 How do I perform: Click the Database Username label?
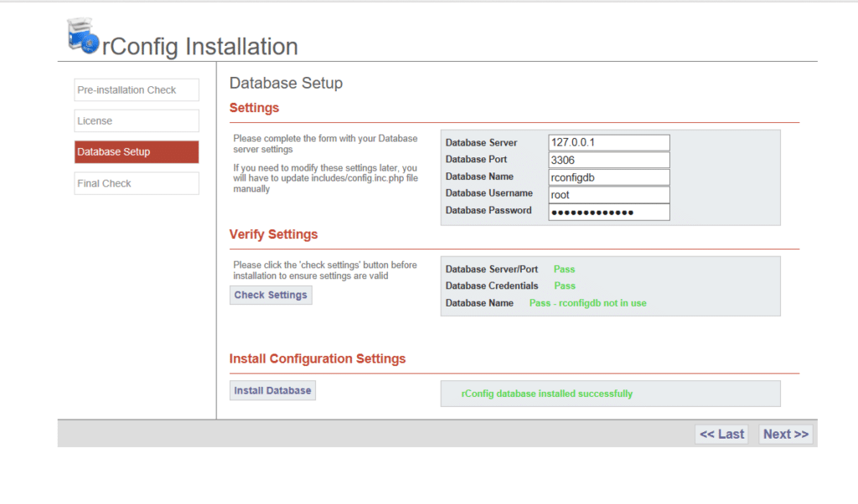(488, 193)
